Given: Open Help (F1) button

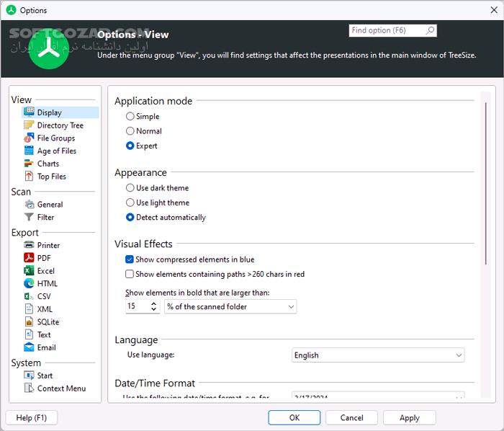Looking at the screenshot, I should click(32, 417).
